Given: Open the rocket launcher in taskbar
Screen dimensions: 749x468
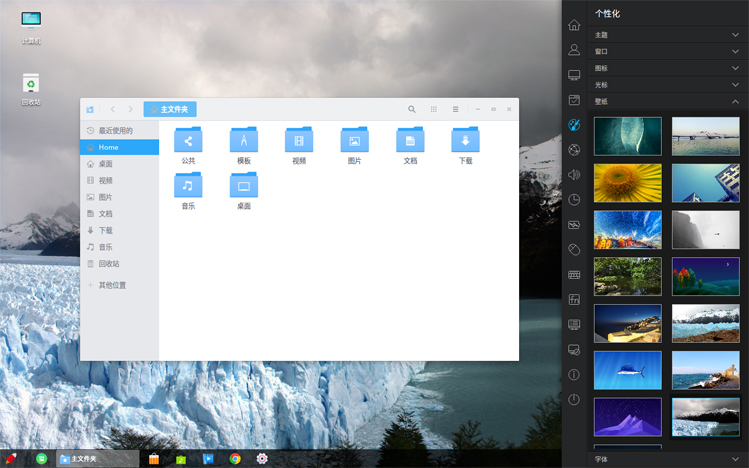Looking at the screenshot, I should [x=12, y=459].
